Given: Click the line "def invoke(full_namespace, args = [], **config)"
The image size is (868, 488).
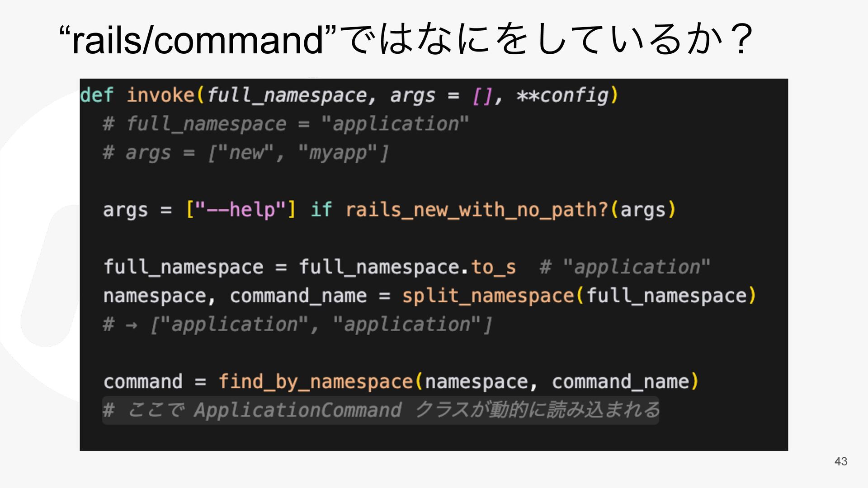Looking at the screenshot, I should pyautogui.click(x=349, y=96).
